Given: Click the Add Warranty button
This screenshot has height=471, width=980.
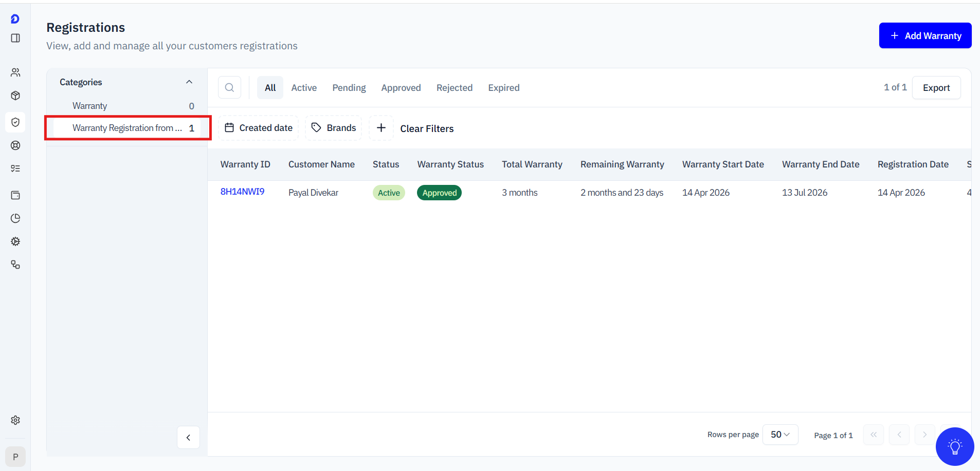Looking at the screenshot, I should click(x=924, y=35).
